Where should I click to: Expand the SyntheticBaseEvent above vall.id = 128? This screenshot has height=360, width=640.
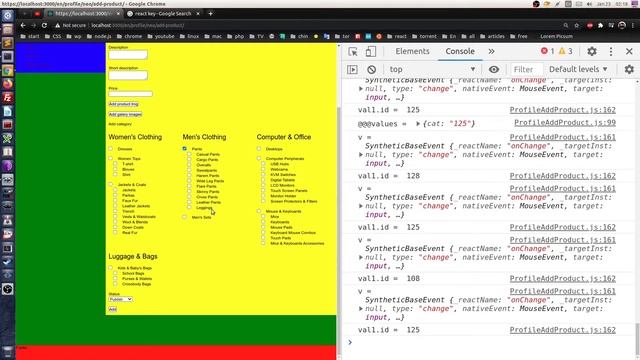coord(361,155)
